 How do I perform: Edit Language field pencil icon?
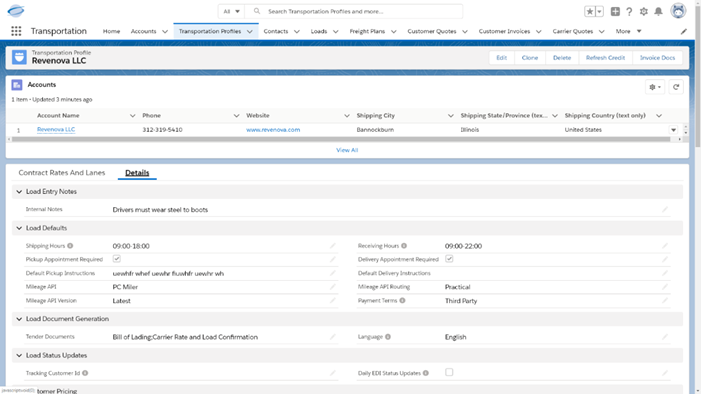(665, 337)
